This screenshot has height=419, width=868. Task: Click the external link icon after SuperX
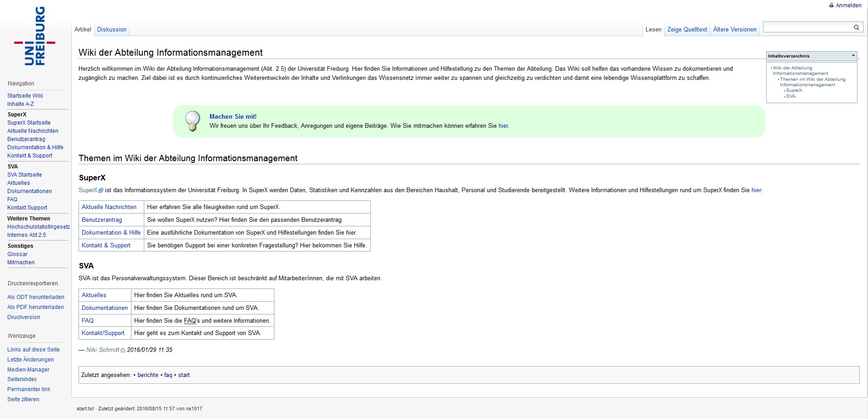click(101, 190)
